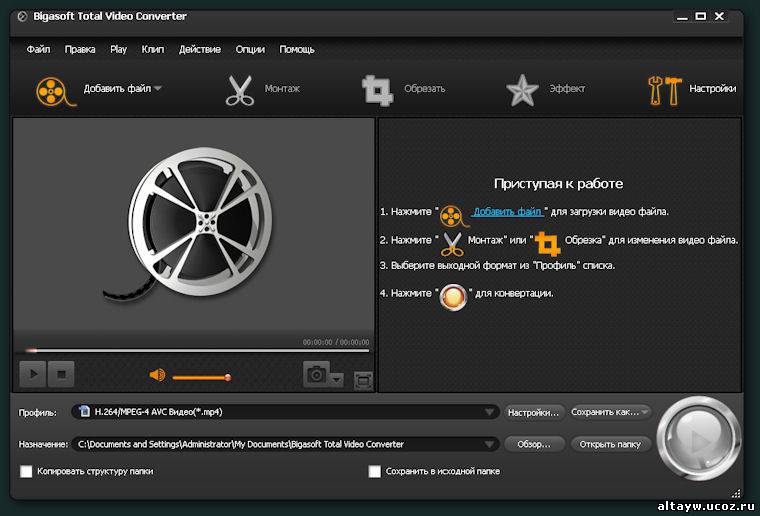This screenshot has width=760, height=516.
Task: Click the scissors icon in step 2 instructions
Action: 452,244
